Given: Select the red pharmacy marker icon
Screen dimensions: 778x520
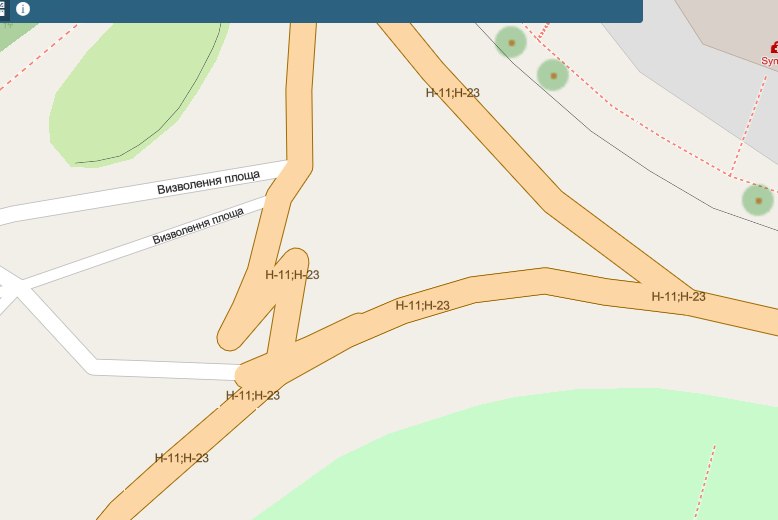Looking at the screenshot, I should (x=775, y=48).
